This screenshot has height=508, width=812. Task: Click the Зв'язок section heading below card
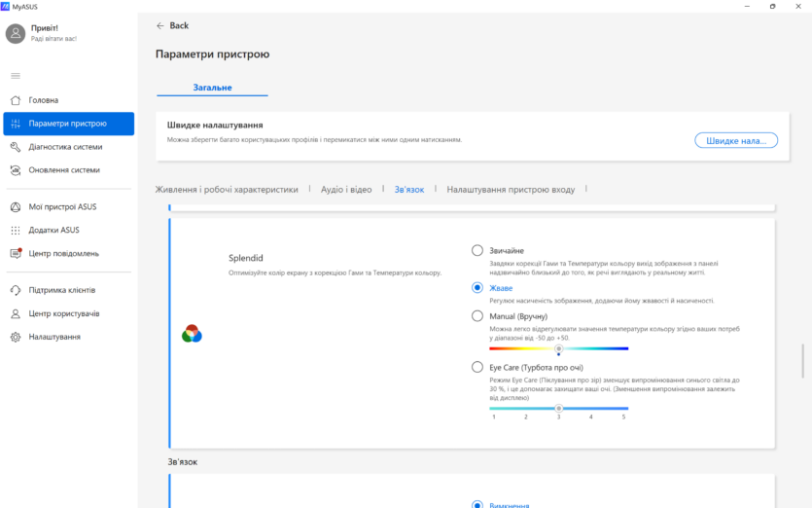(183, 462)
